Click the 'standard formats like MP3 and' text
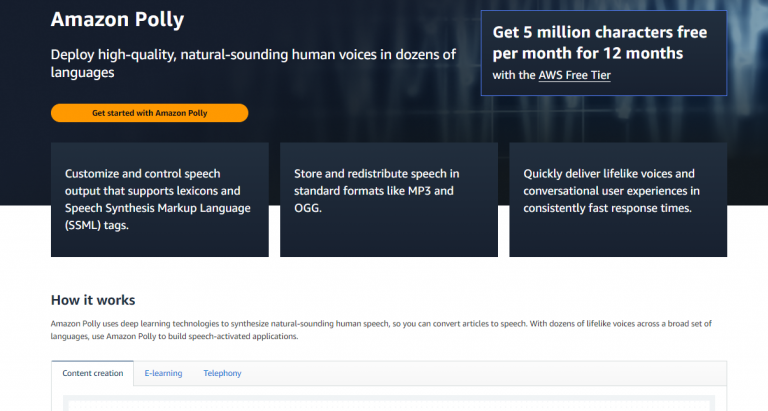The height and width of the screenshot is (411, 768). coord(374,191)
